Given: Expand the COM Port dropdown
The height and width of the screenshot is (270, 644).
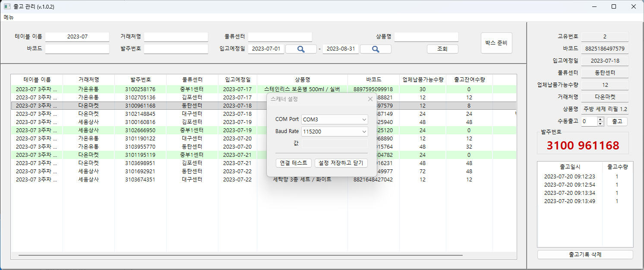Looking at the screenshot, I should 364,119.
